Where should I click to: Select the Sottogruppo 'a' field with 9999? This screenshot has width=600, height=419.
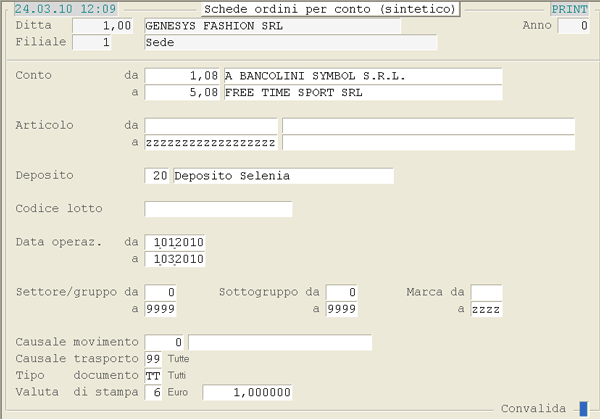click(x=341, y=310)
